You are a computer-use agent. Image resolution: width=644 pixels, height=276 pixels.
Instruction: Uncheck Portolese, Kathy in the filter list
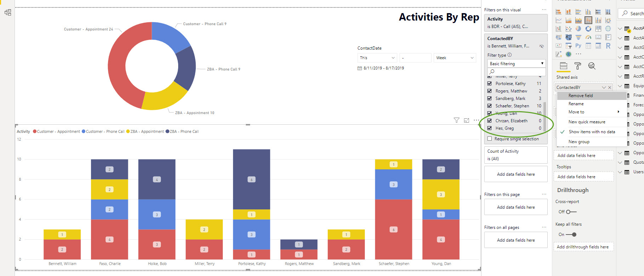(x=490, y=84)
